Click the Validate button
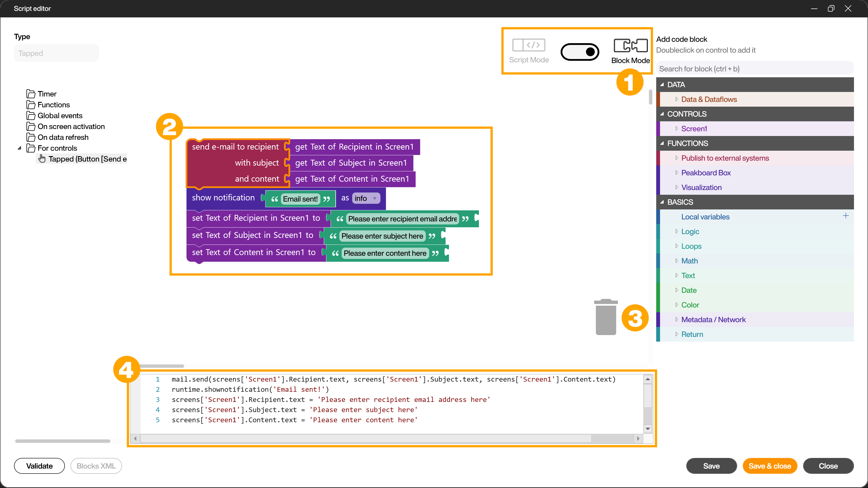The height and width of the screenshot is (488, 868). point(39,466)
